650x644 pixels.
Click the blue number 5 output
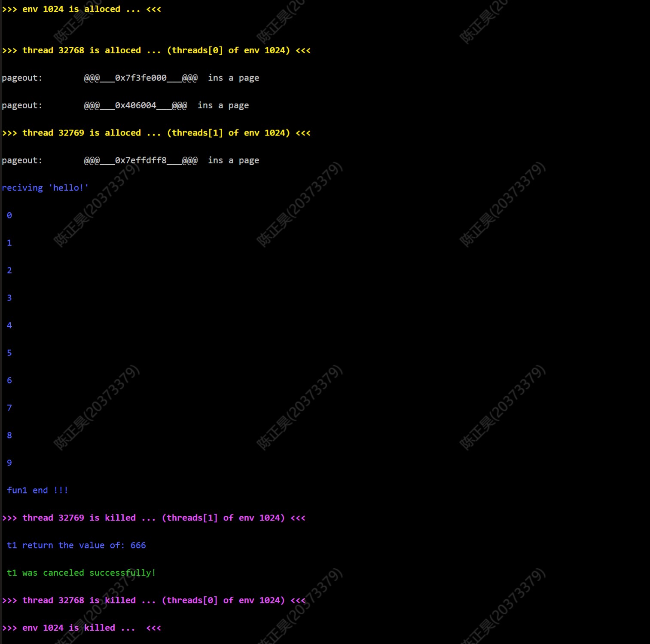pyautogui.click(x=9, y=353)
